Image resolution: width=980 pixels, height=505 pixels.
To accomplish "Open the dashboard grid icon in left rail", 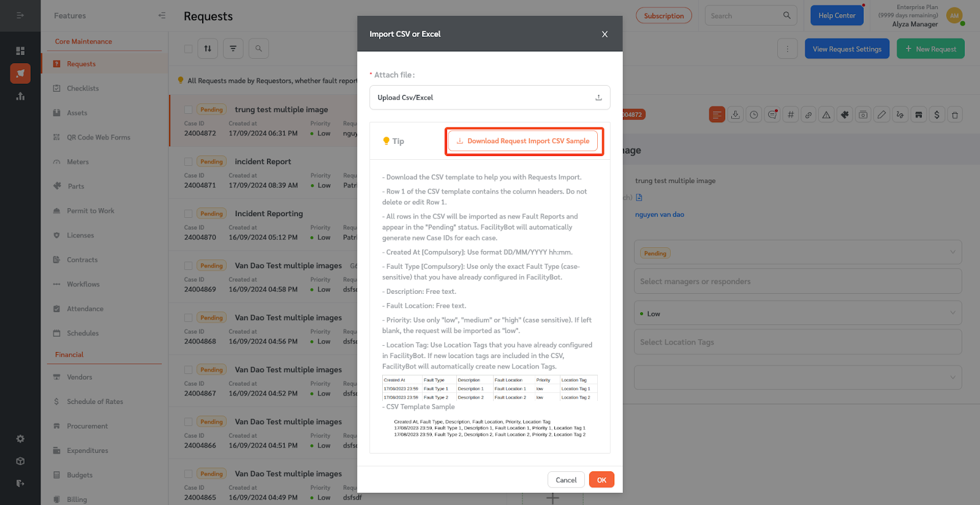I will coord(20,51).
